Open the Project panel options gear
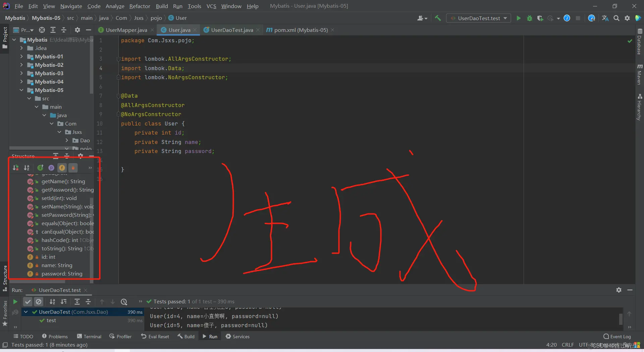 77,30
